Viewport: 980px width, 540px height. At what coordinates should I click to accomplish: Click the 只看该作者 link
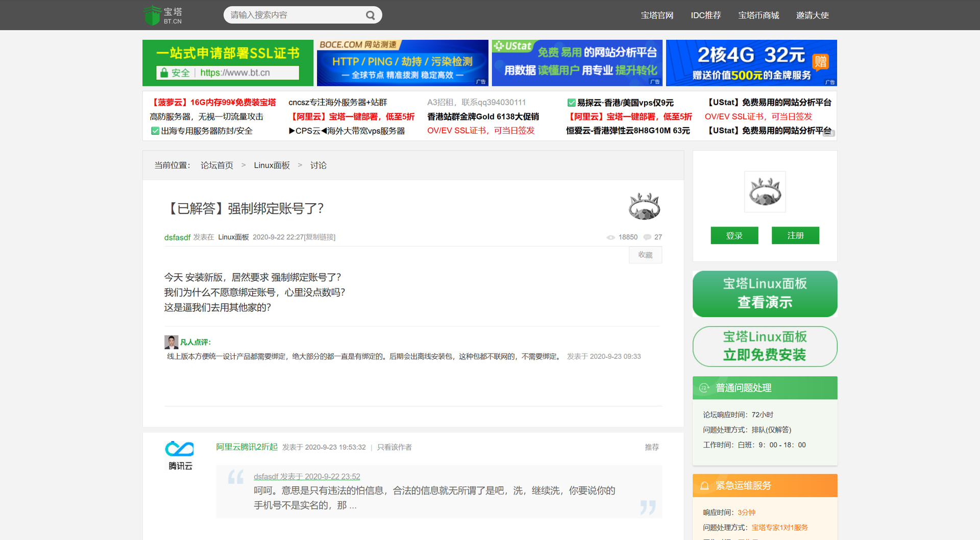(x=394, y=447)
